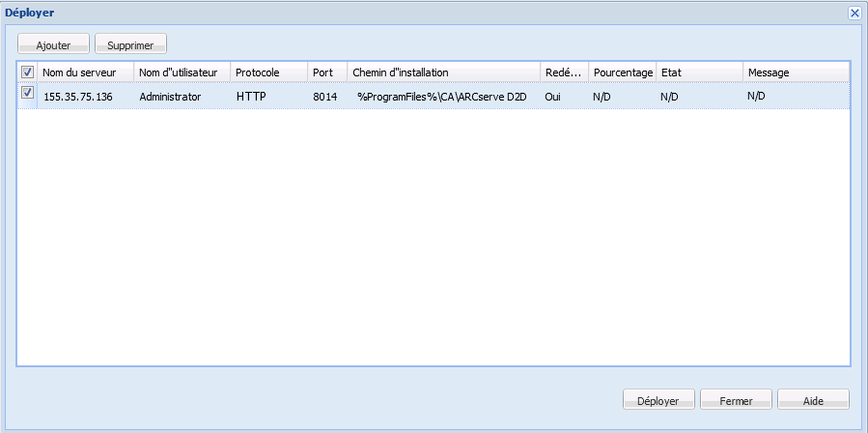
Task: Click the truncated Redé... column header
Action: pyautogui.click(x=564, y=72)
